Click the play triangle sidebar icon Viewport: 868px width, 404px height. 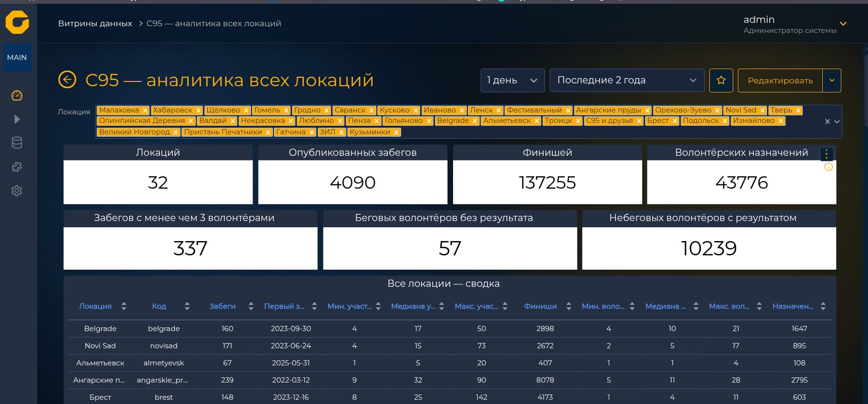(17, 119)
